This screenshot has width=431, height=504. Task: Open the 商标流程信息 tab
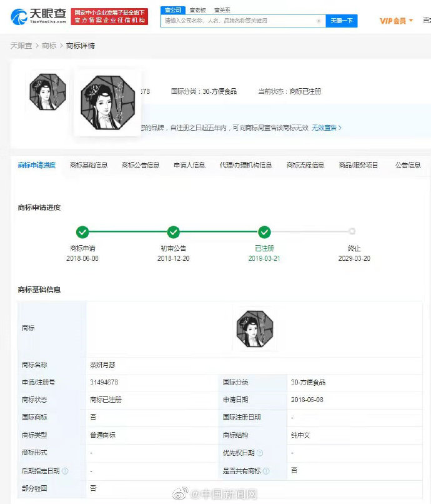[x=305, y=165]
